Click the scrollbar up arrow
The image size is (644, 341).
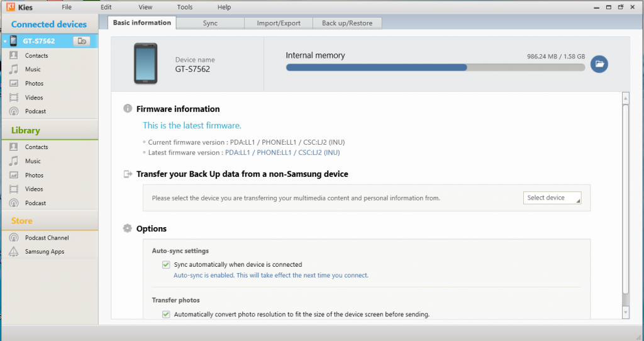coord(626,98)
